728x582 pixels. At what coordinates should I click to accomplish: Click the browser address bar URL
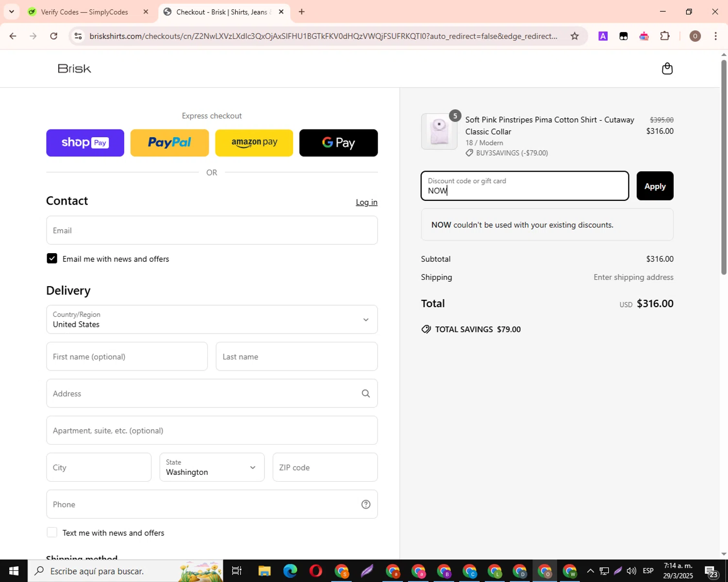tap(323, 36)
